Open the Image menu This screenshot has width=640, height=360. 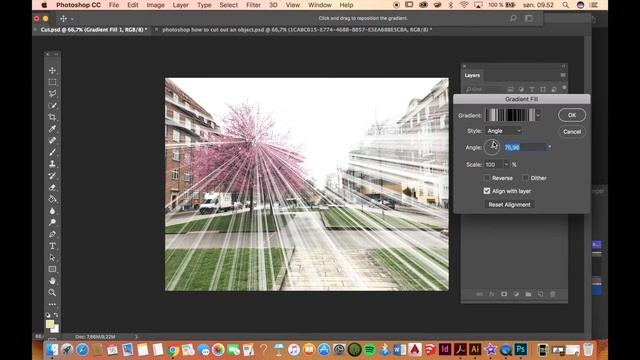[x=156, y=5]
